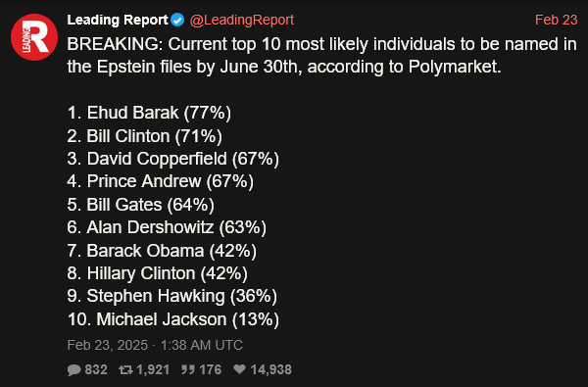The height and width of the screenshot is (387, 588).
Task: Click the Michael Jackson (13%) line
Action: (173, 319)
